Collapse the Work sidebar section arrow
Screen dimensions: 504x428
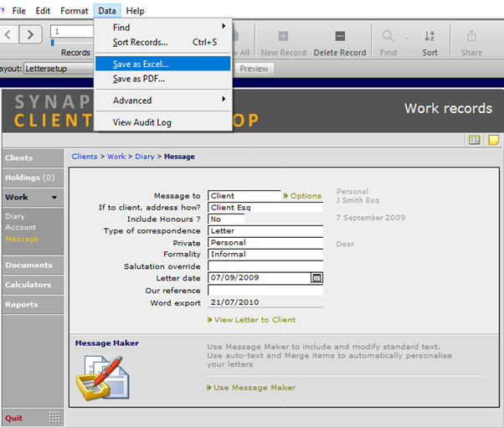(54, 197)
